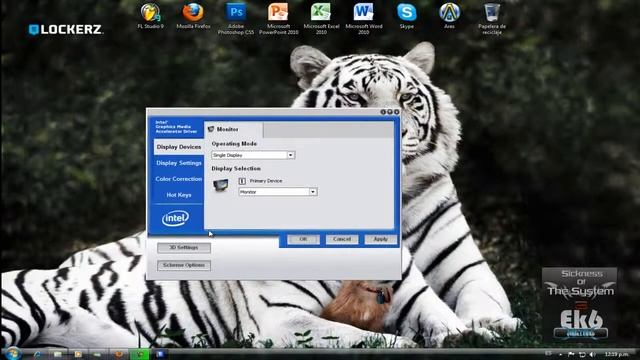Open the Operating Mode Single Display dropdown
The image size is (640, 360).
coord(253,155)
